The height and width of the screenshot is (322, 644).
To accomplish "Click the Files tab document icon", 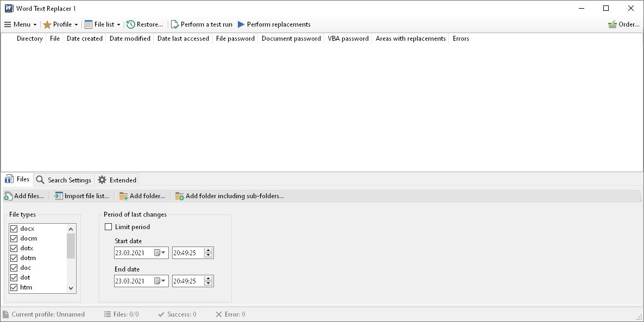I will point(9,179).
